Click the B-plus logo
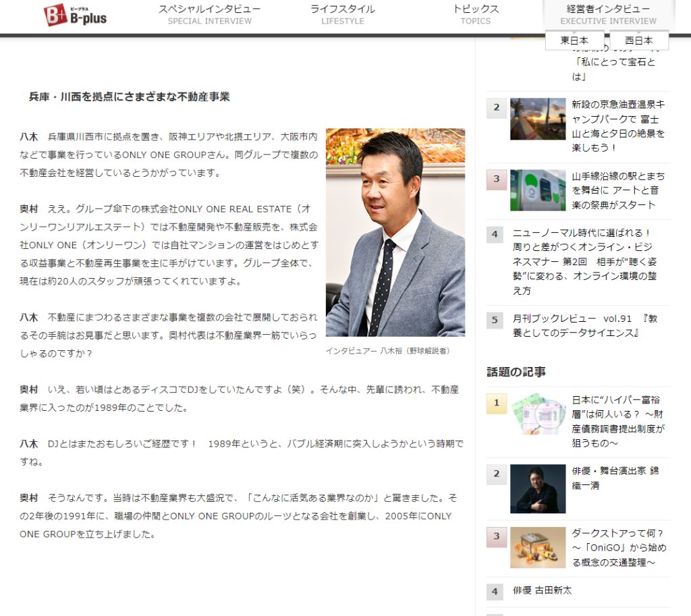The height and width of the screenshot is (616, 691). 76,15
